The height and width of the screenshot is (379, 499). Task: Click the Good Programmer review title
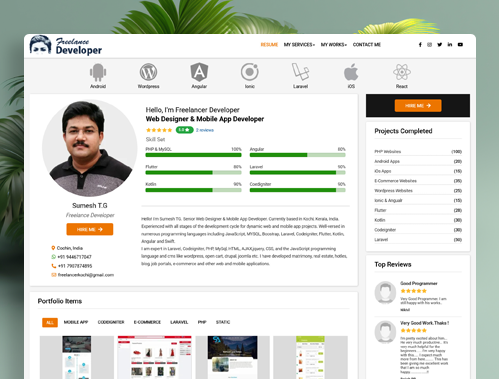tap(419, 283)
